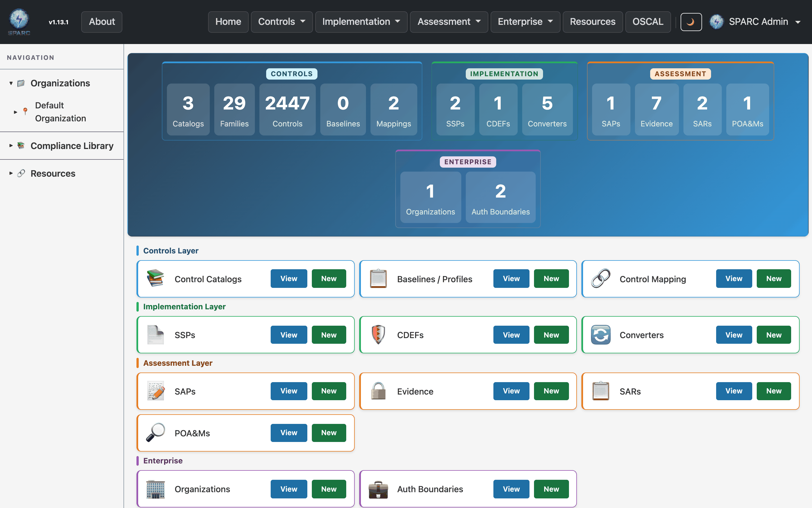Click the 7 Evidence stat tile
Image resolution: width=812 pixels, height=508 pixels.
657,110
